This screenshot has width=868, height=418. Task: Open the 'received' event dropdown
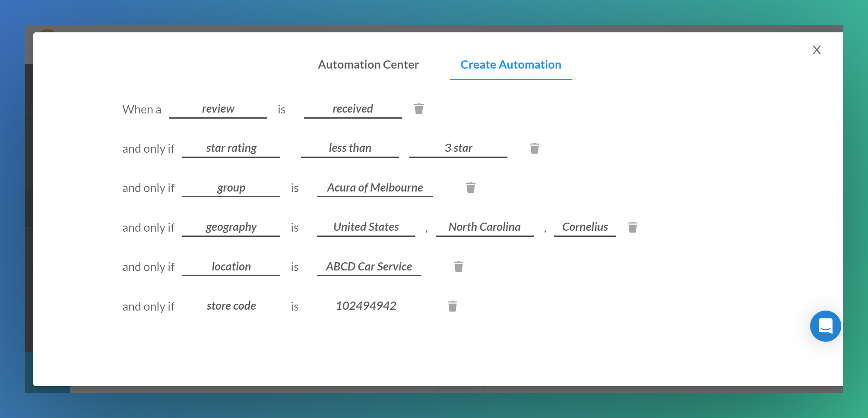pos(353,109)
